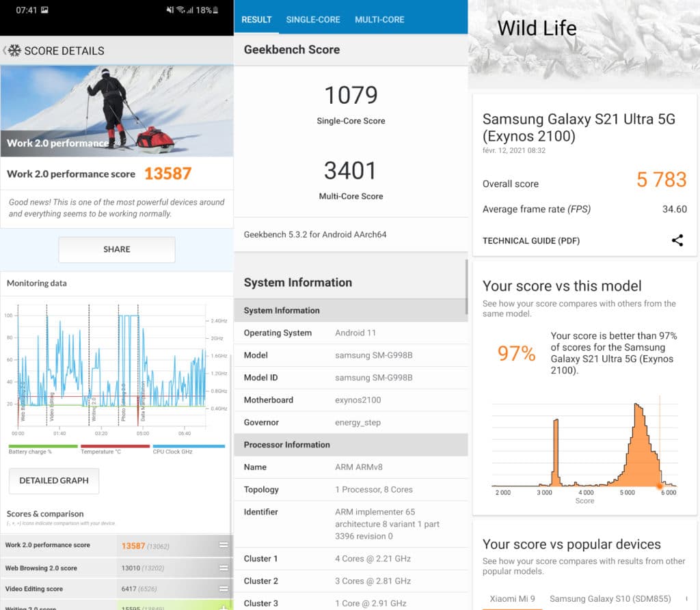Tap the Web Browsing 2.0 score label

[x=41, y=568]
